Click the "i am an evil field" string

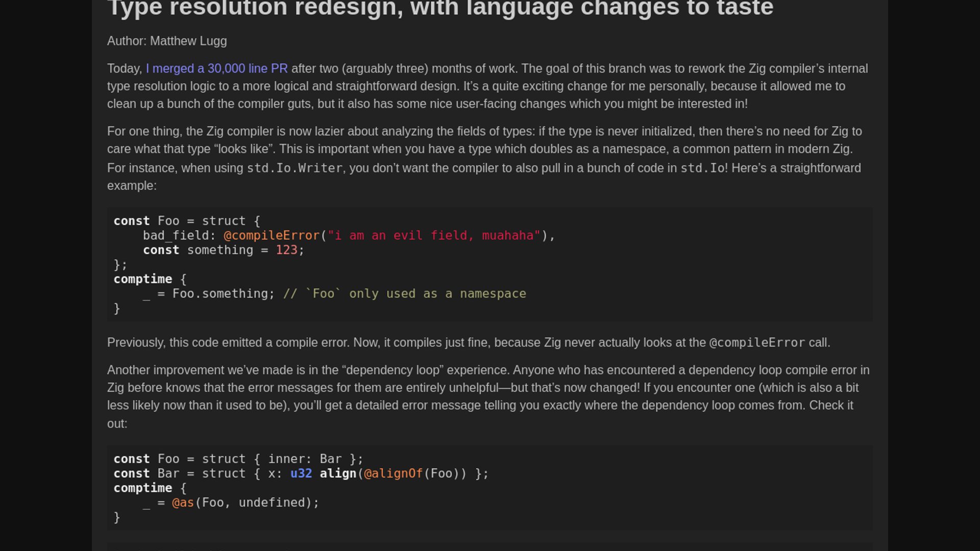click(x=433, y=235)
